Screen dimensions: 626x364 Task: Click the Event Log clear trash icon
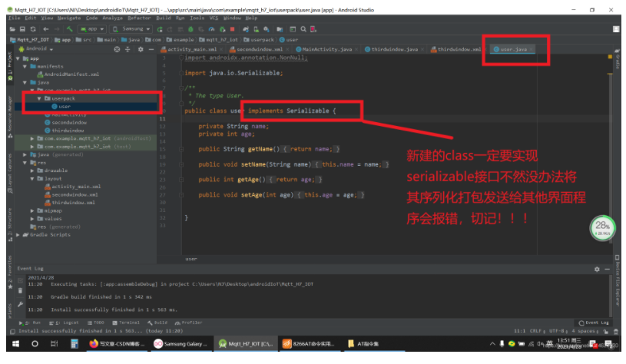pyautogui.click(x=21, y=291)
